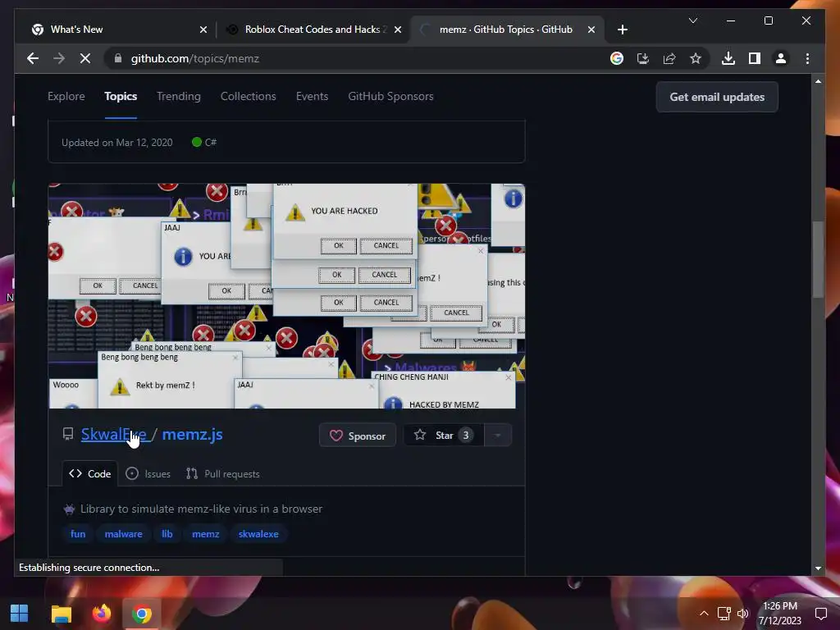Open the Events nav link
This screenshot has height=630, width=840.
click(312, 97)
